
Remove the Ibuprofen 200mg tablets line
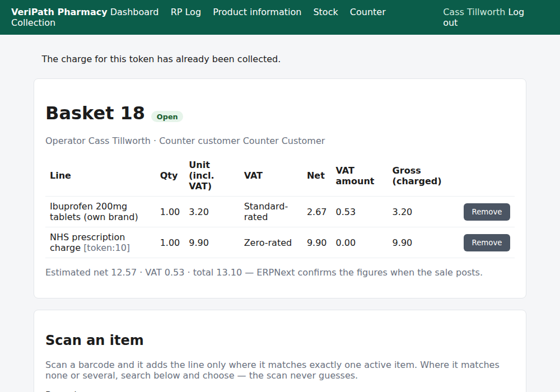click(x=487, y=212)
